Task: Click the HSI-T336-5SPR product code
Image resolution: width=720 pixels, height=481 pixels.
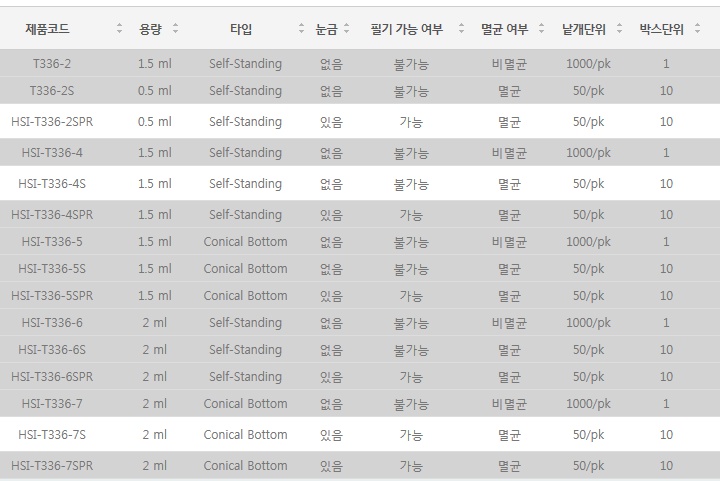Action: pos(52,296)
